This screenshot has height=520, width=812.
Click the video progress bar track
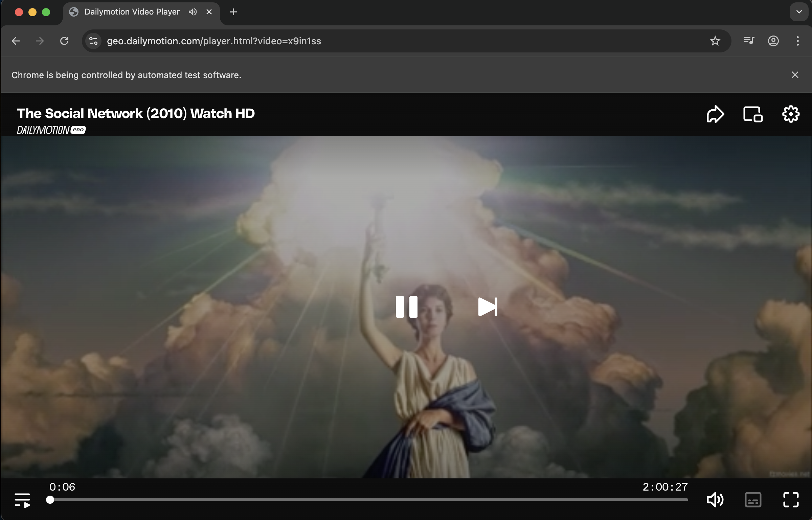[369, 500]
